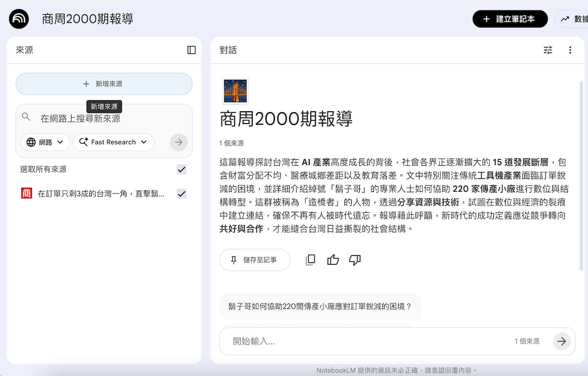Click the NotebookLM disclaimer text at the bottom
This screenshot has height=376, width=588.
point(397,370)
